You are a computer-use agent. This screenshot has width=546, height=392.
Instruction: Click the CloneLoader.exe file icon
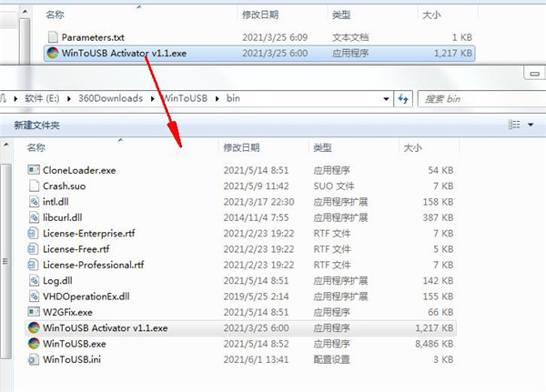[x=34, y=170]
